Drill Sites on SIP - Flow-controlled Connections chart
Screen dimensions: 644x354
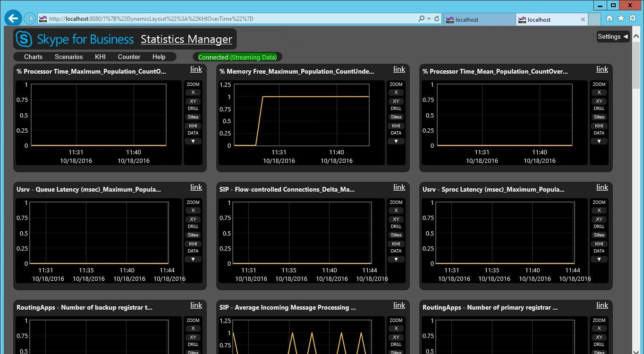pyautogui.click(x=396, y=235)
